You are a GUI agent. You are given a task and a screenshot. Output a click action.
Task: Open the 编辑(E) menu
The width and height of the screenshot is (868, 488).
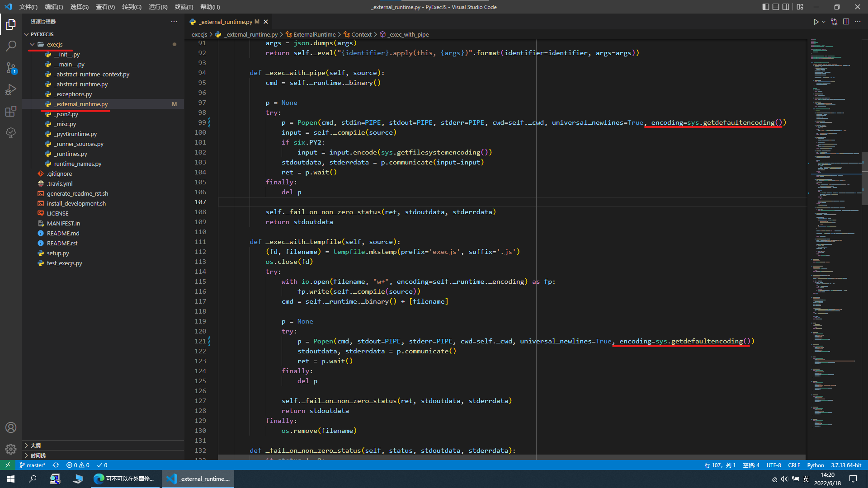(x=54, y=7)
